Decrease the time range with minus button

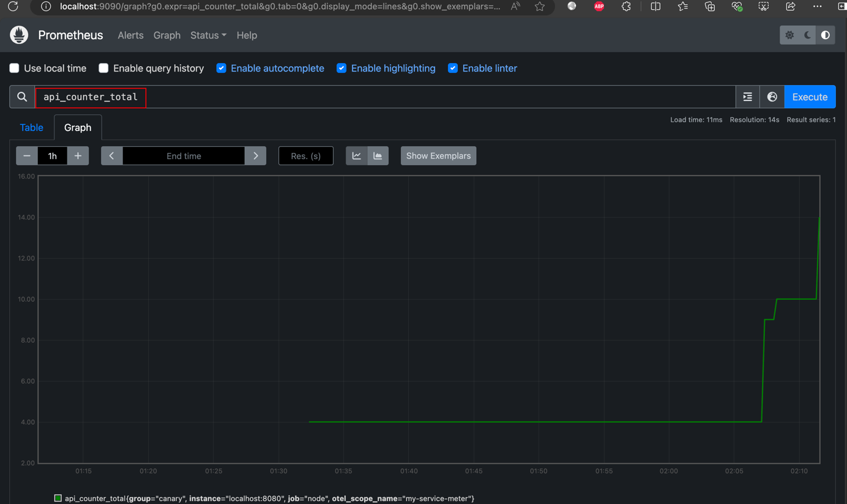[x=27, y=156]
